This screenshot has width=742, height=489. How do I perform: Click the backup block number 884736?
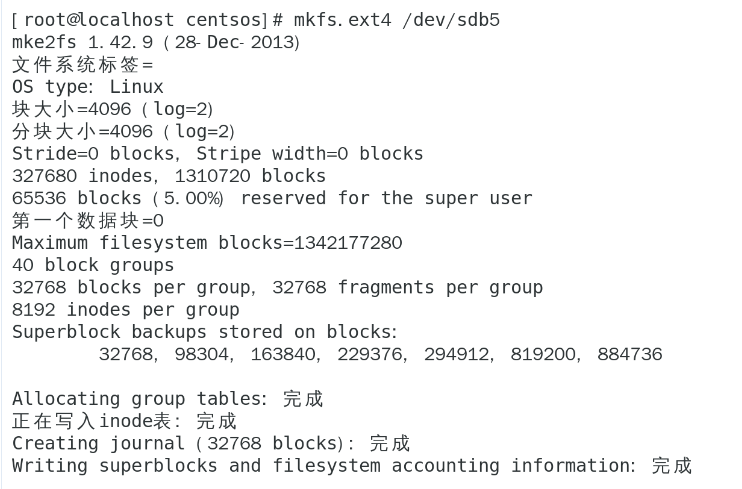(629, 354)
